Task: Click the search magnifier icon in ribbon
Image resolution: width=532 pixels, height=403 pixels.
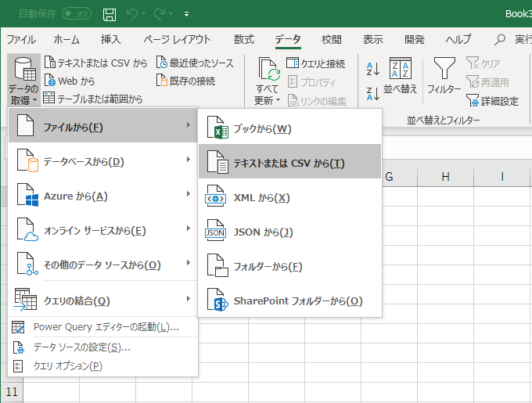Action: [x=500, y=40]
